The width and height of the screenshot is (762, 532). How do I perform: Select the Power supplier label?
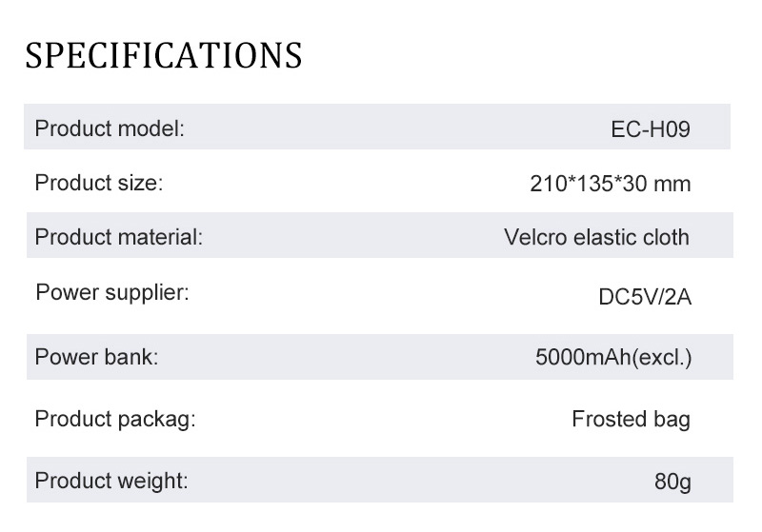coord(112,293)
